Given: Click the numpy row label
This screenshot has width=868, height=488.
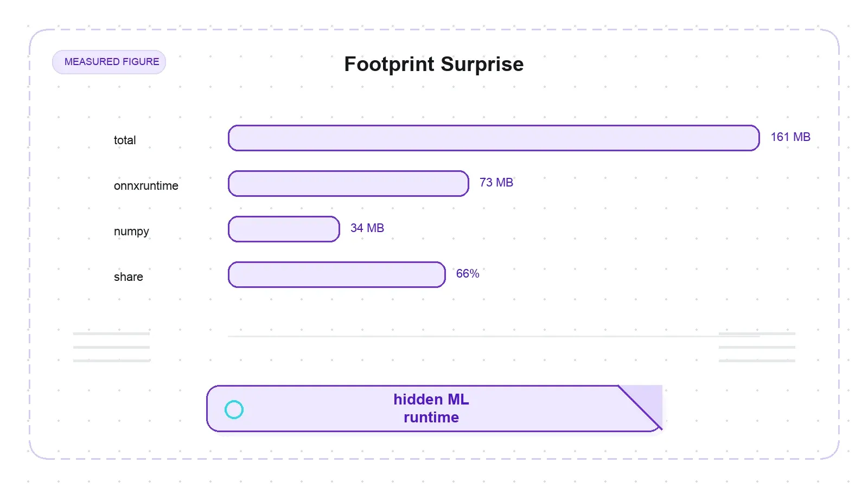Looking at the screenshot, I should (131, 232).
